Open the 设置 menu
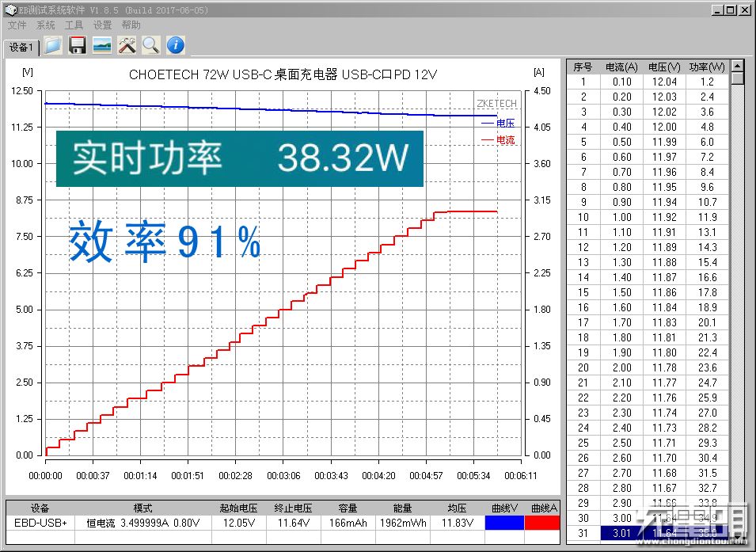The height and width of the screenshot is (552, 756). pyautogui.click(x=102, y=25)
